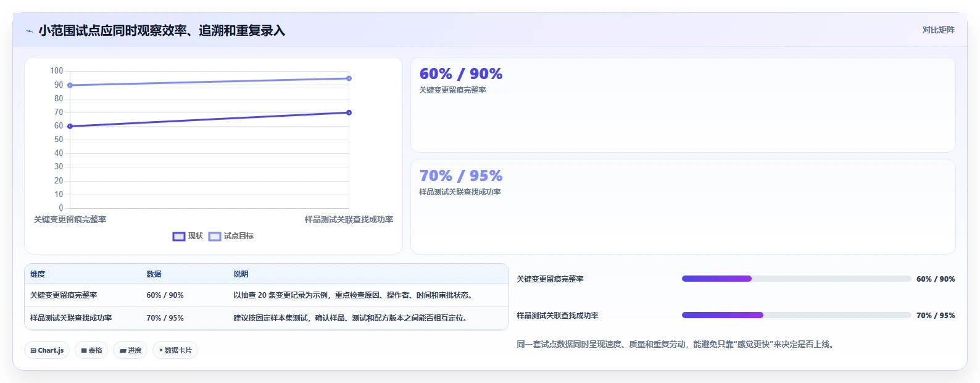980x383 pixels.
Task: Click table value 70% / 95%
Action: point(165,318)
